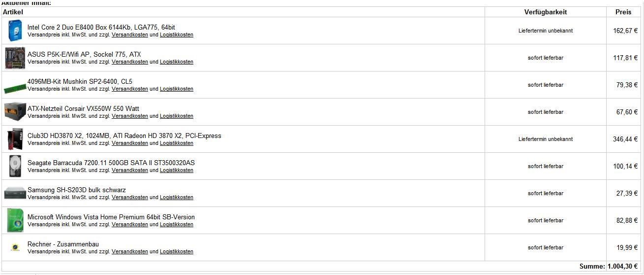Screen dimensions: 644x275
Task: Open Versandkosten link under Intel Core 2 Duo
Action: coord(130,35)
